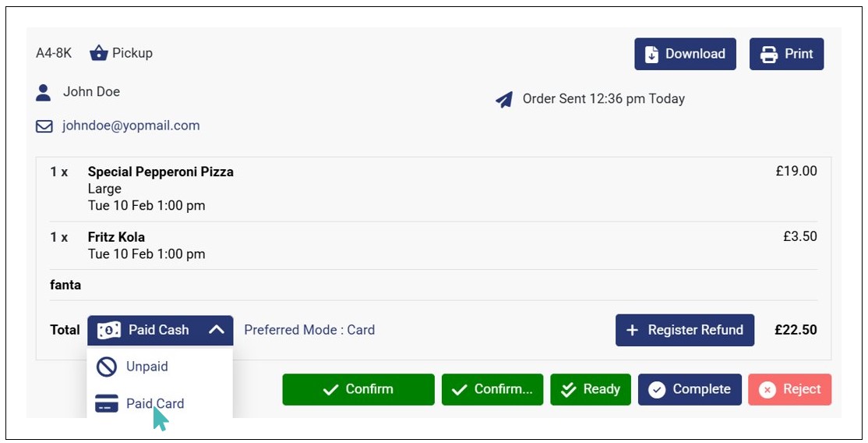The image size is (868, 443).
Task: Click the cash banknote icon
Action: point(108,331)
